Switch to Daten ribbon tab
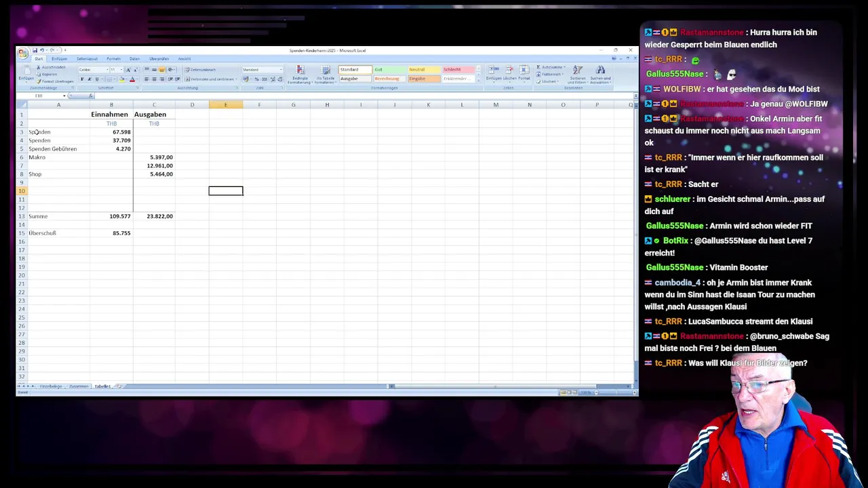Image resolution: width=868 pixels, height=488 pixels. click(x=134, y=58)
